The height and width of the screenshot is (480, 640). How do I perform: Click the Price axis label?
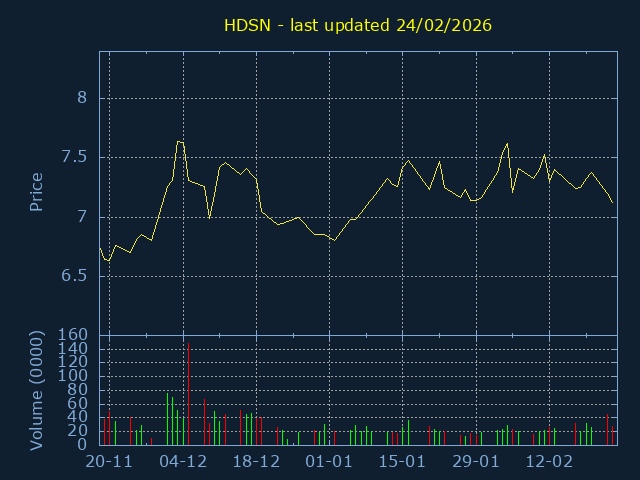(x=37, y=192)
